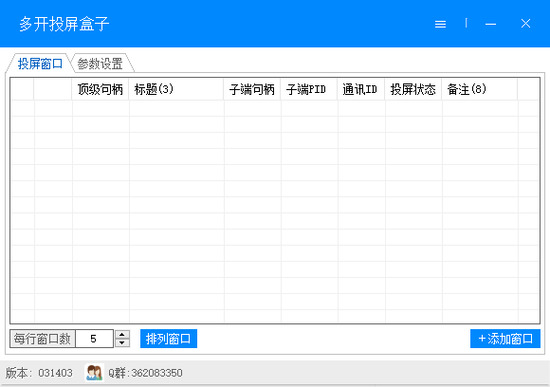Image resolution: width=550 pixels, height=387 pixels.
Task: Click the 备注(8) column header
Action: [x=479, y=89]
